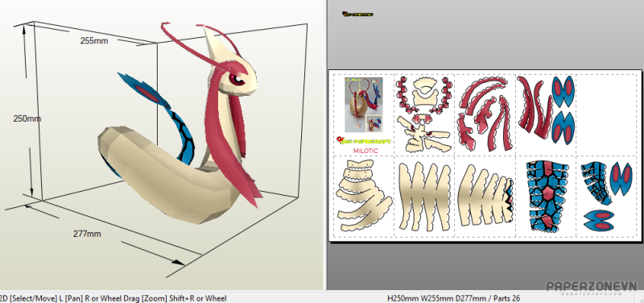Click the 277mm depth dimension label
The image size is (644, 303).
(87, 234)
